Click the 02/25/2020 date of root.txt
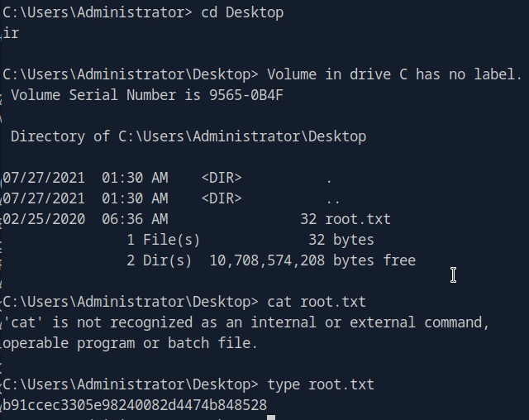The width and height of the screenshot is (529, 420). click(x=45, y=219)
